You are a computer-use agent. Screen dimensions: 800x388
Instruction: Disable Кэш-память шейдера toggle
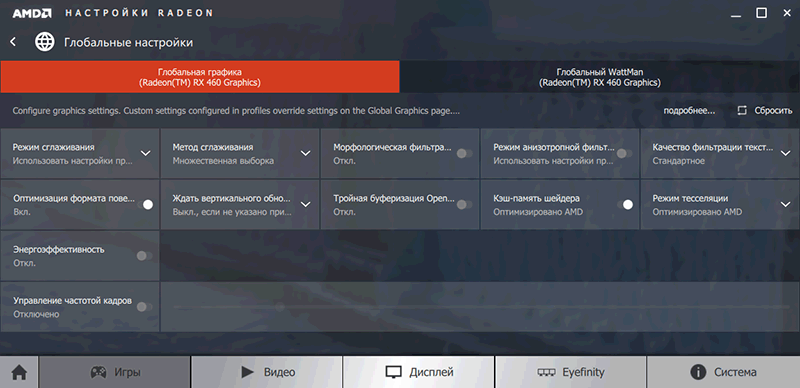[x=624, y=204]
